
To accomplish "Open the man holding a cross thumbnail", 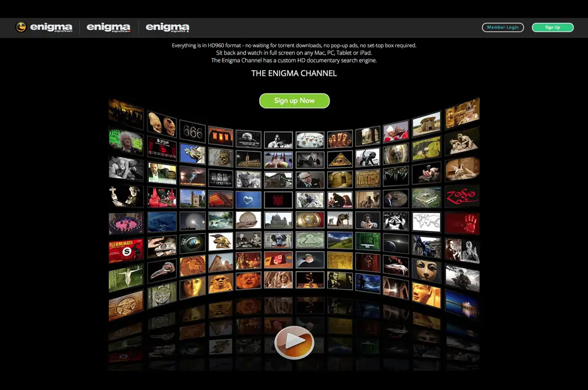I will click(125, 196).
